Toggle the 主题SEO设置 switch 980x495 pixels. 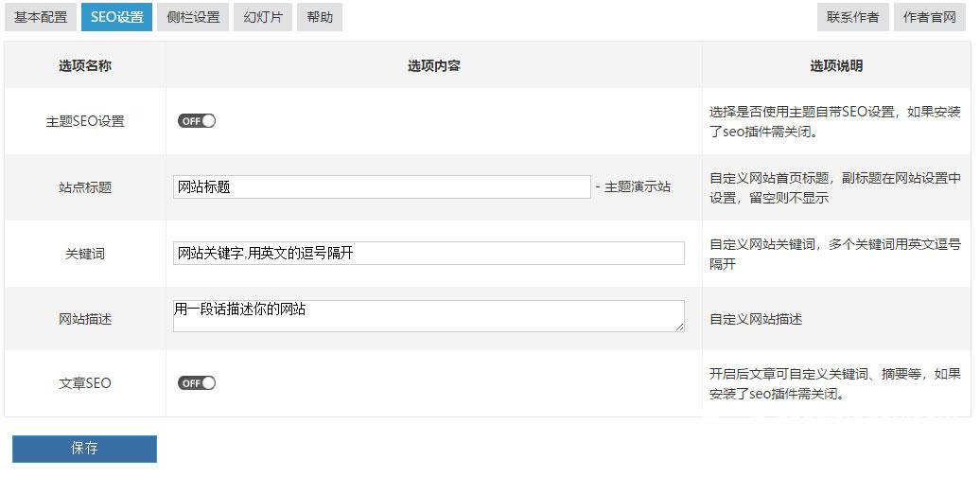click(x=197, y=121)
